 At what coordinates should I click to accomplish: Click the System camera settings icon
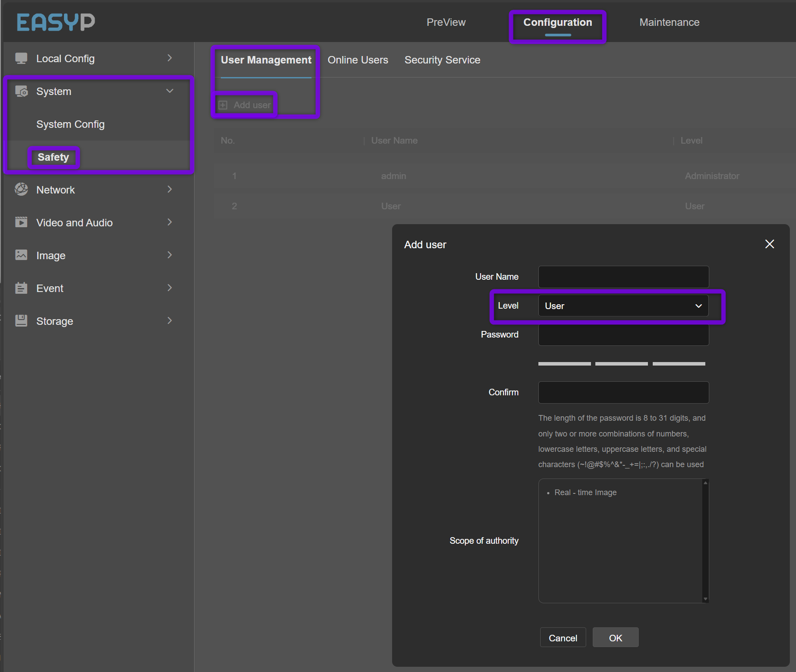(21, 91)
